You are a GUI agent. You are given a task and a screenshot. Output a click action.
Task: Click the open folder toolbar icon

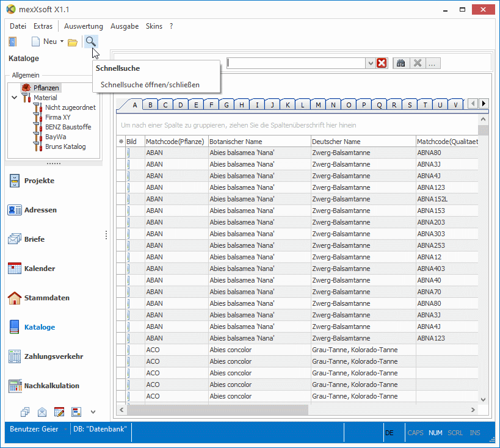click(x=73, y=42)
